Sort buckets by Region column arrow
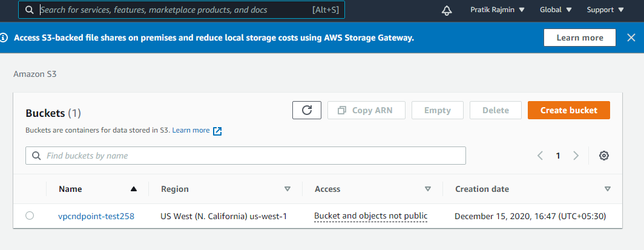Image resolution: width=644 pixels, height=250 pixels. (x=287, y=189)
